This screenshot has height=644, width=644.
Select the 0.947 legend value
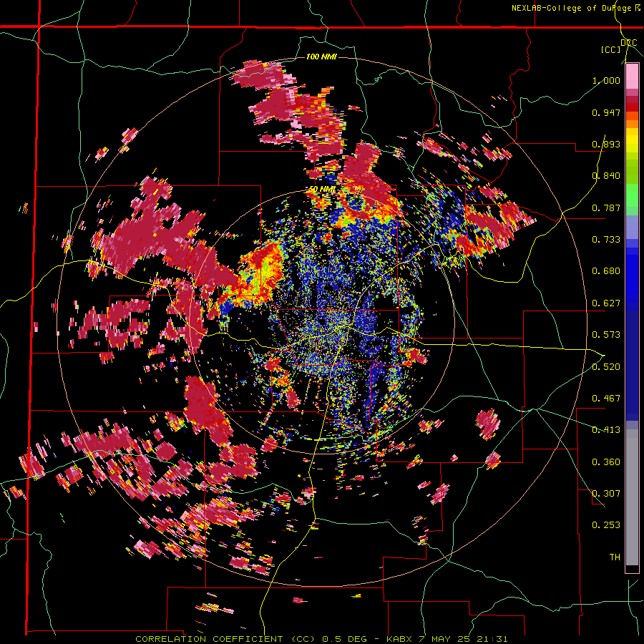(606, 112)
